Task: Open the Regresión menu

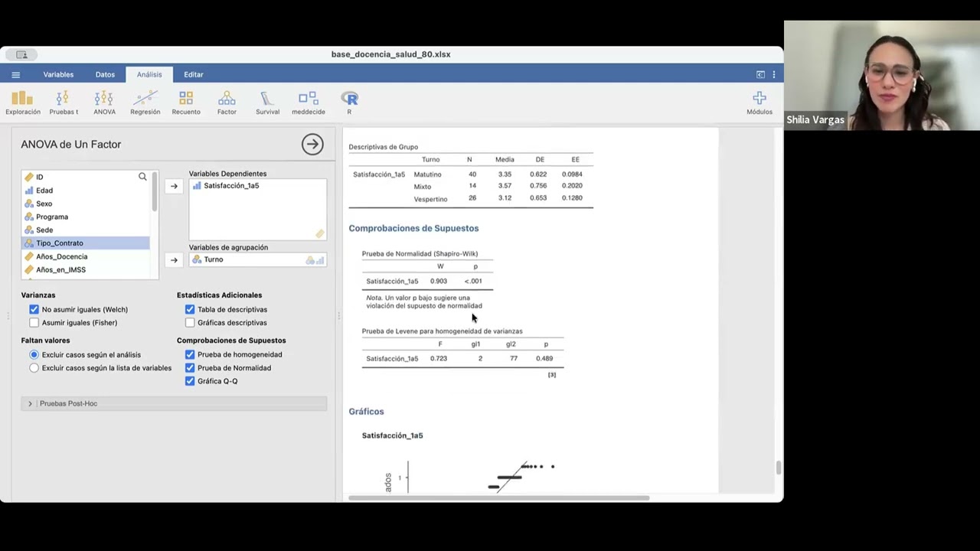Action: point(145,103)
